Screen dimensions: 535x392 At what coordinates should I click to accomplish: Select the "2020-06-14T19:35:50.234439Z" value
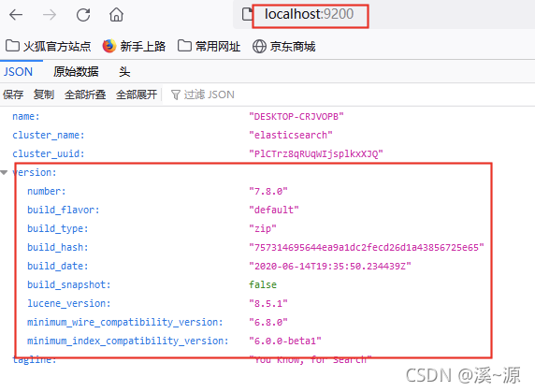[x=330, y=266]
